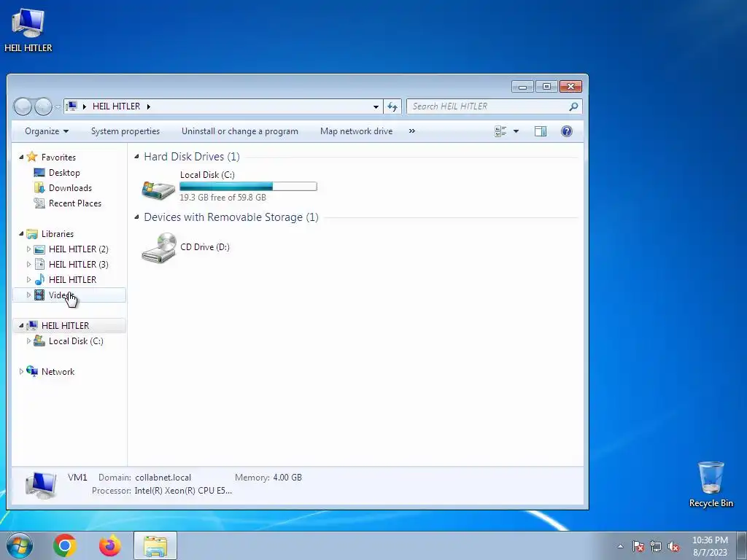Open Help via the blue question mark

(x=566, y=131)
